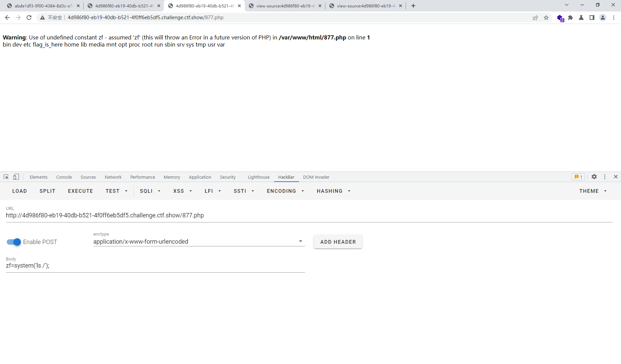Open the Network DevTools tab
Screen dimensions: 621x364
point(113,177)
